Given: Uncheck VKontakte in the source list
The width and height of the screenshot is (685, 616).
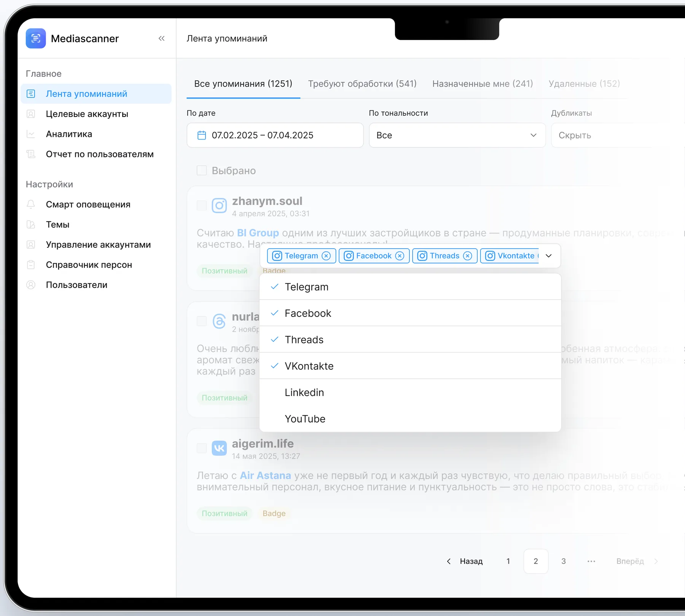Looking at the screenshot, I should pyautogui.click(x=410, y=366).
